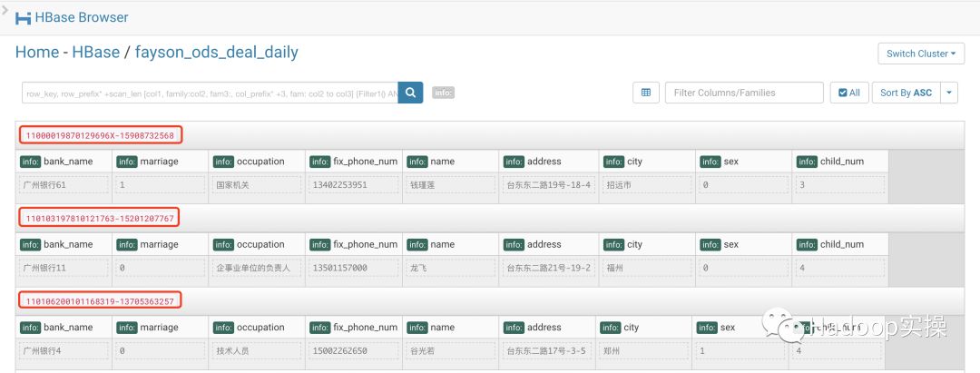Open the HBase breadcrumb link
980x373 pixels.
point(95,52)
